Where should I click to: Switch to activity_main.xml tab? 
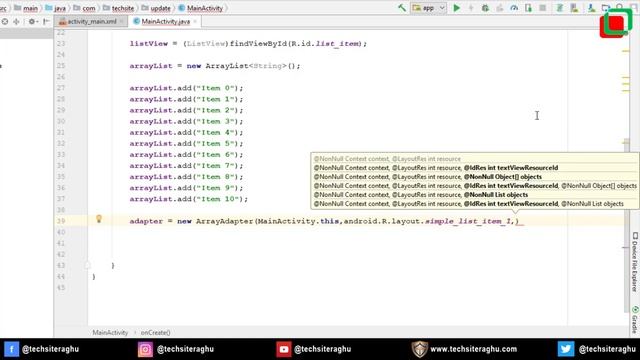92,22
